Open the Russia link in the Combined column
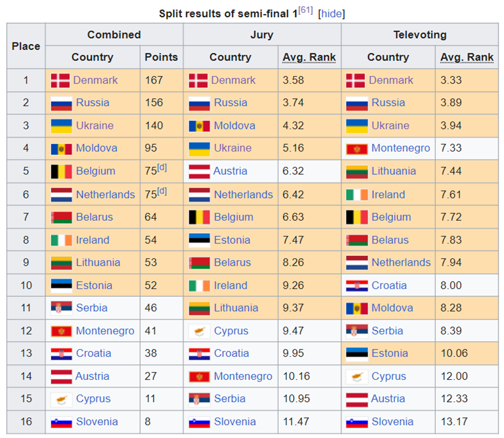 [93, 103]
